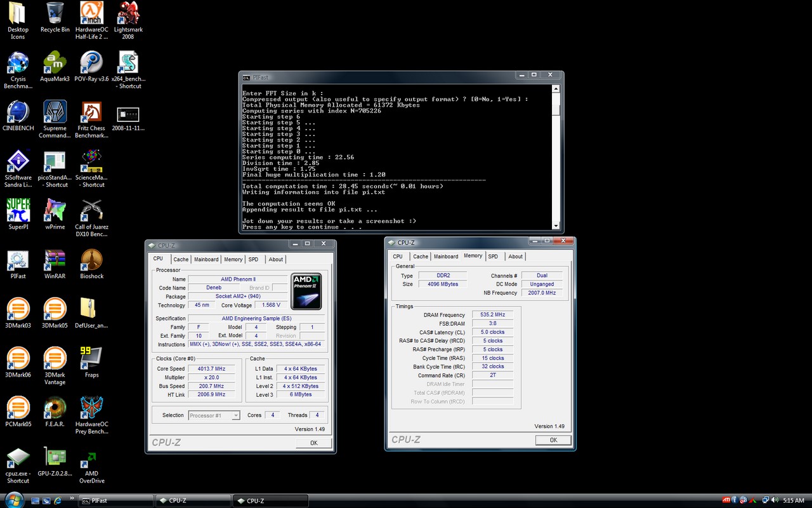This screenshot has width=812, height=508.
Task: Click the taskbar clock showing 5:15 AM
Action: tap(794, 501)
